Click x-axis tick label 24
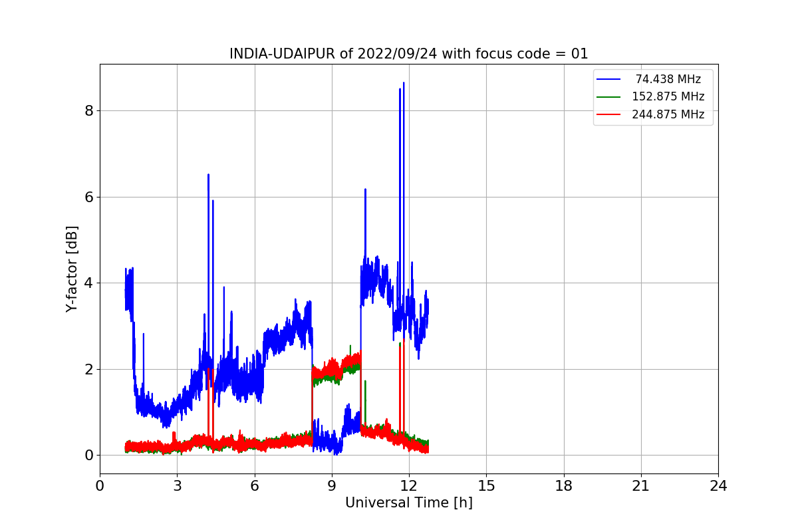 point(718,486)
